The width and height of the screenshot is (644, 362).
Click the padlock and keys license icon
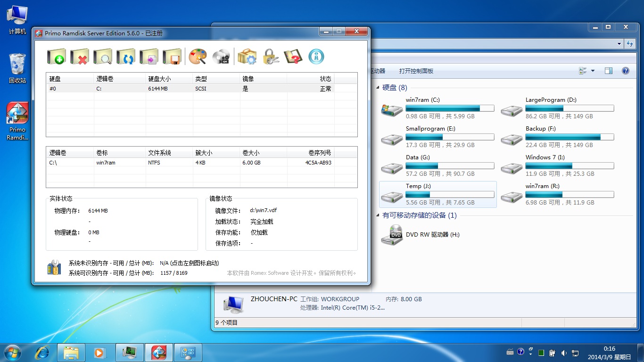point(271,57)
